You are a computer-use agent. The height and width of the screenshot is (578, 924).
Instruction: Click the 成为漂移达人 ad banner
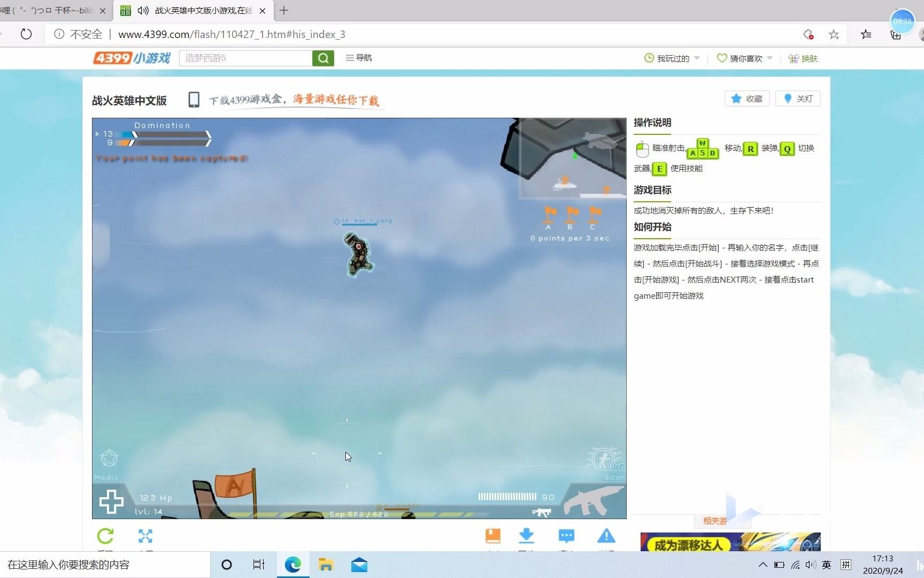point(730,542)
